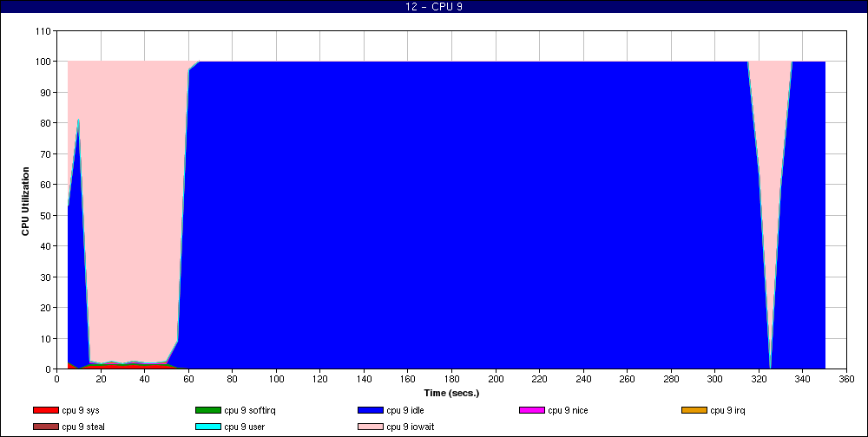Click the pink cpu 9 iowait legend swatch
868x437 pixels.
tap(371, 427)
